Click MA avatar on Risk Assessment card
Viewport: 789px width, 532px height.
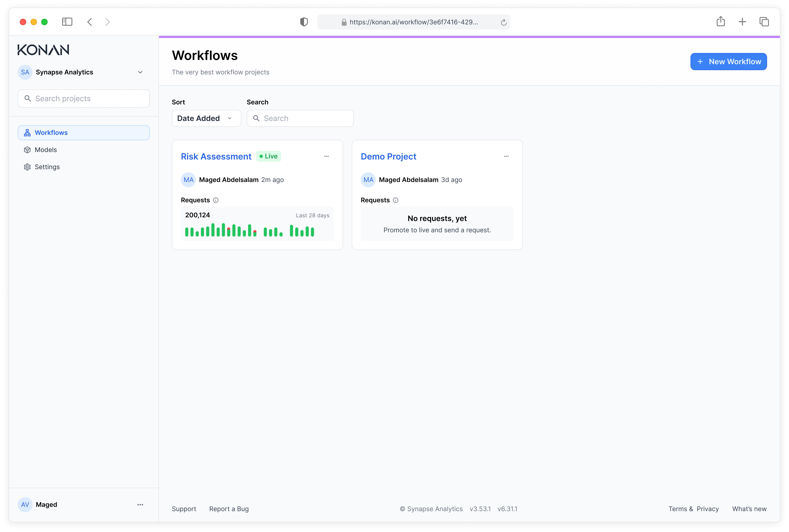coord(188,180)
